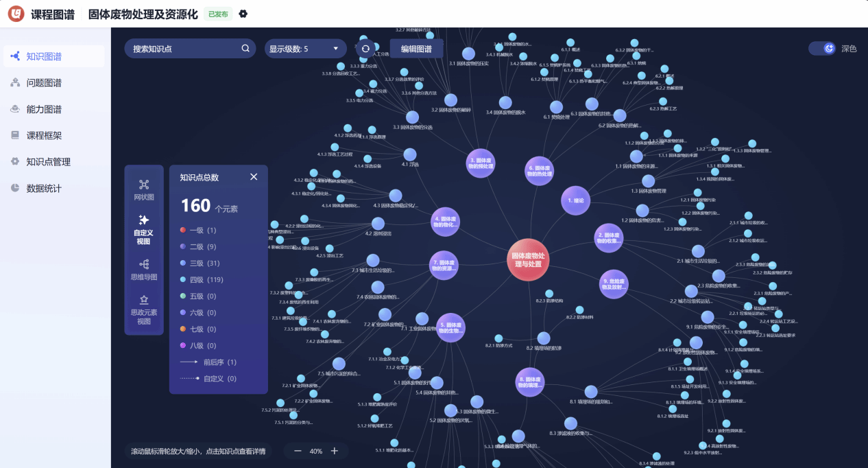
Task: Open course settings gear icon
Action: coord(243,14)
